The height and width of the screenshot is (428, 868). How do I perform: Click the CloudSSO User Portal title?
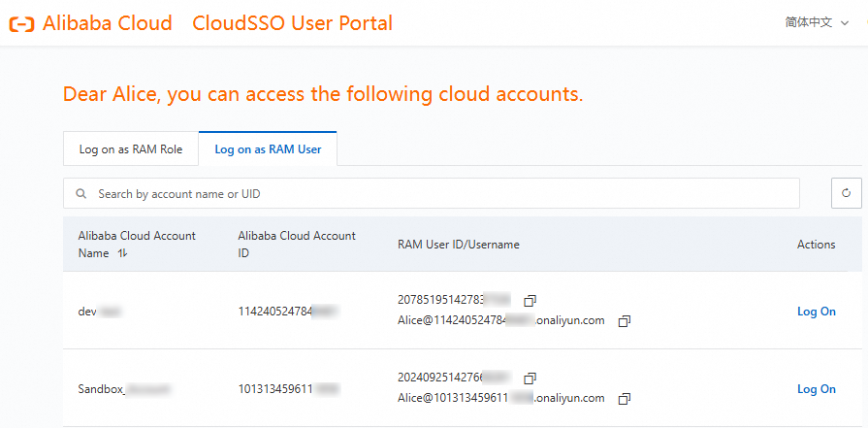(x=292, y=23)
